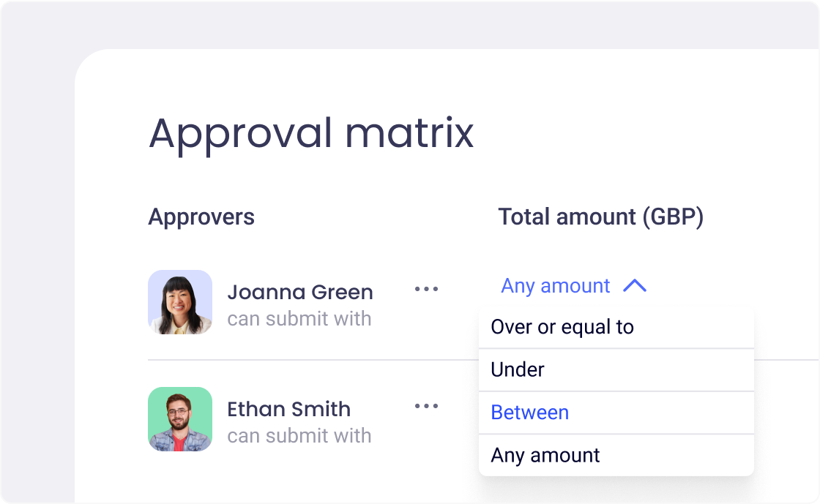Image resolution: width=820 pixels, height=504 pixels.
Task: Choose the highlighted "Between" option
Action: pyautogui.click(x=529, y=413)
